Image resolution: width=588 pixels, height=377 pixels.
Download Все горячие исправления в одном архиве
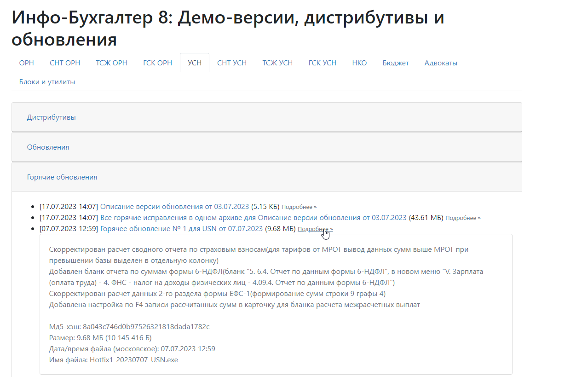click(x=254, y=218)
